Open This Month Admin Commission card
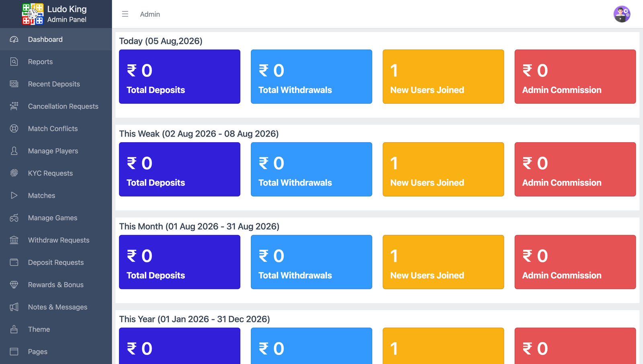643x364 pixels. pyautogui.click(x=575, y=262)
